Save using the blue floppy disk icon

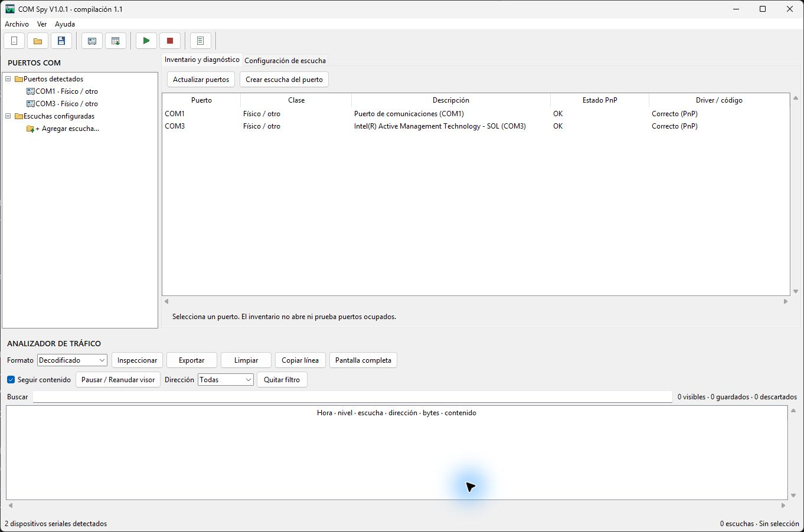pyautogui.click(x=61, y=41)
